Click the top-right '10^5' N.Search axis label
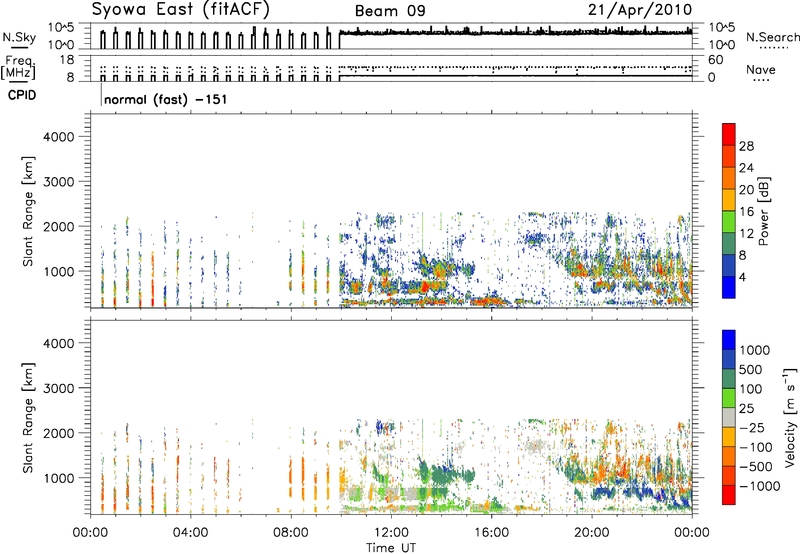Image resolution: width=800 pixels, height=554 pixels. [722, 28]
